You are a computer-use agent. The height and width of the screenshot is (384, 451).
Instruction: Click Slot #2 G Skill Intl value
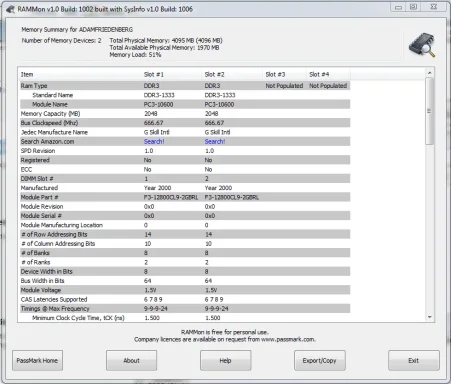click(217, 132)
